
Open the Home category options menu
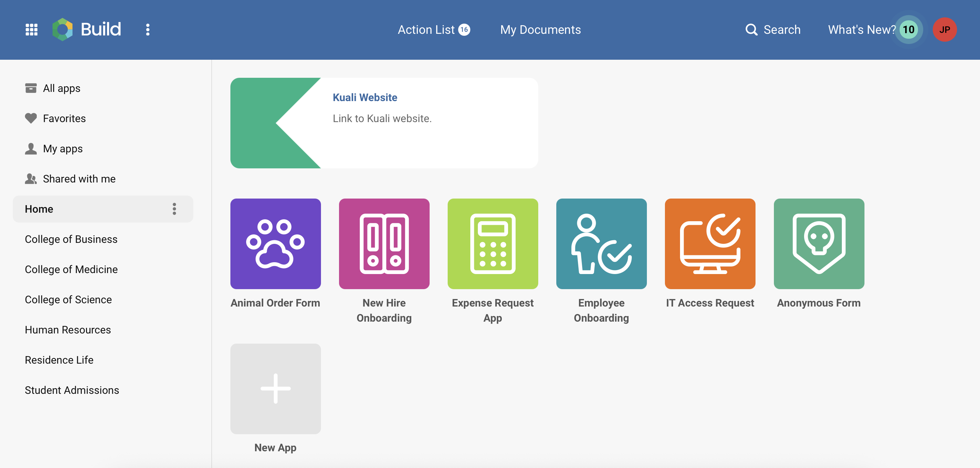(x=175, y=208)
